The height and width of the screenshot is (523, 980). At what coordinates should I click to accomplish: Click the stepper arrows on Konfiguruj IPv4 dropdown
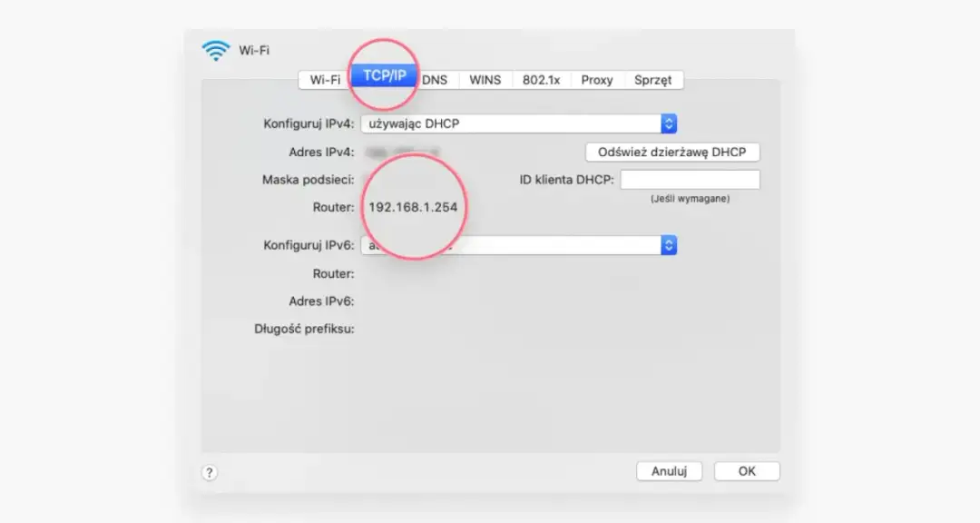[669, 123]
